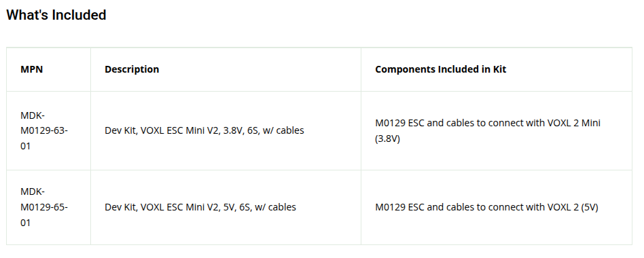Click '(3.8V)' text in the components column

(x=388, y=139)
